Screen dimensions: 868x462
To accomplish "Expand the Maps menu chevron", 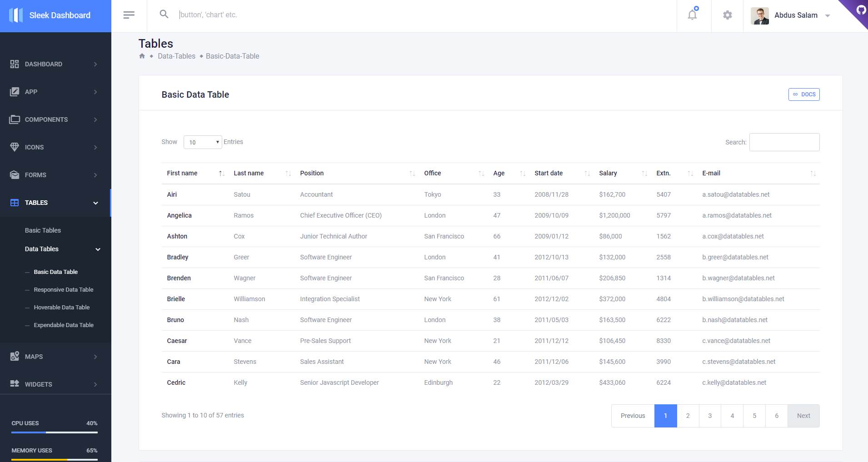I will [x=95, y=357].
